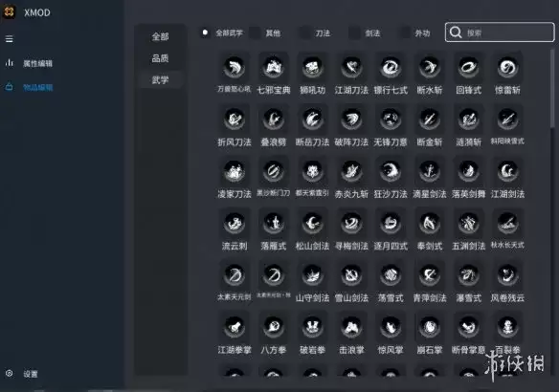Select the 狂沙刀法 skill icon
Screen dimensions: 559x392
[391, 171]
